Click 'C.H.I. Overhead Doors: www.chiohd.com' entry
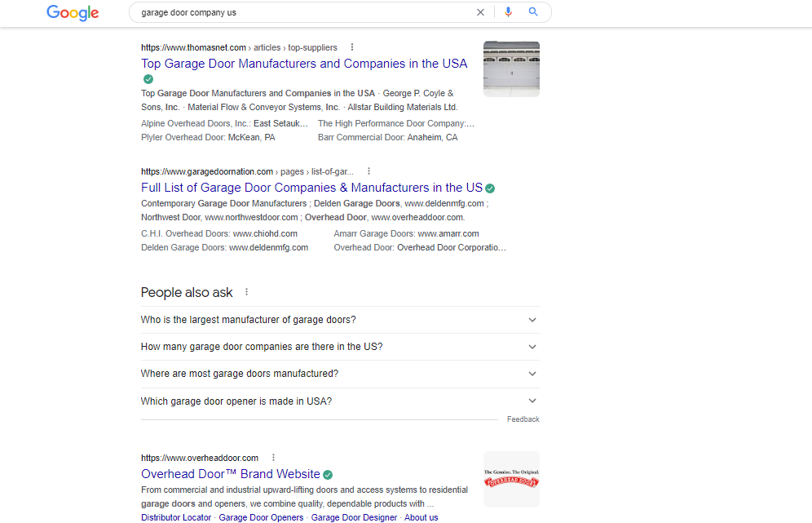812x523 pixels. [x=219, y=234]
